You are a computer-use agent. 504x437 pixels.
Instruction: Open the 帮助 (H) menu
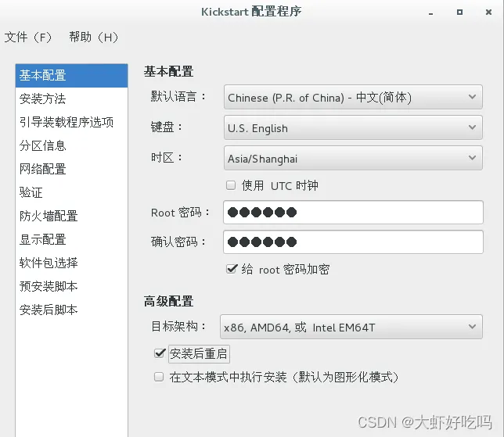[94, 38]
